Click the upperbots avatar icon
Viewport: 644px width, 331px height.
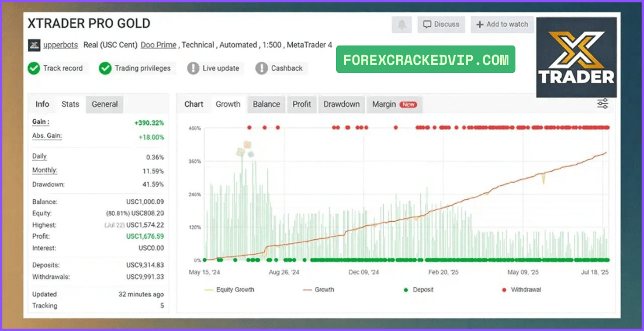(x=34, y=45)
